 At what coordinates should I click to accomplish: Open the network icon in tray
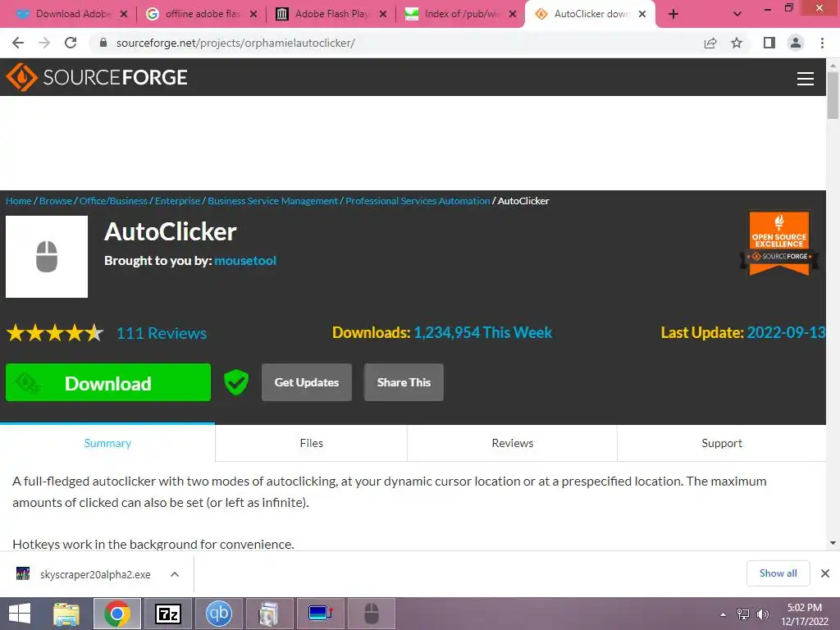pyautogui.click(x=743, y=614)
